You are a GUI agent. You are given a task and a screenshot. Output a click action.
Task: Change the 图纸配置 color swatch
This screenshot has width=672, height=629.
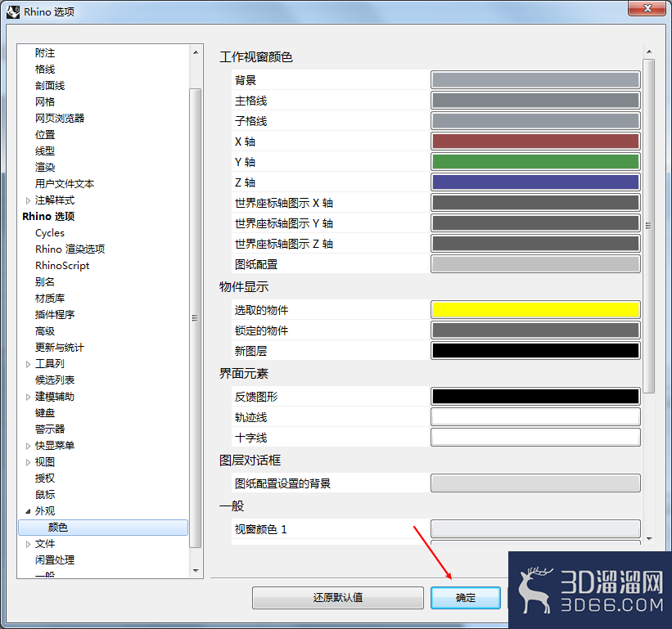point(535,264)
